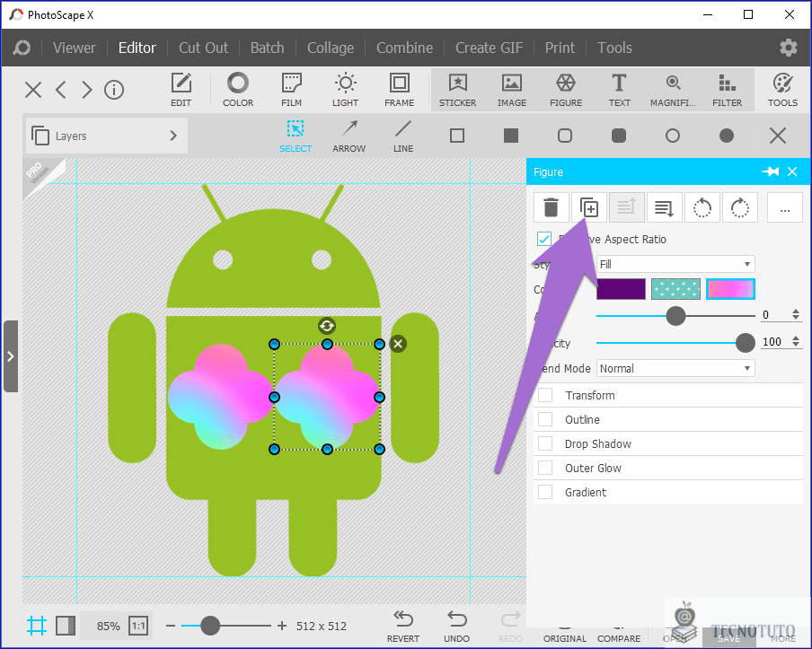Click the Undo button
Screen dimensions: 812x649
(456, 626)
